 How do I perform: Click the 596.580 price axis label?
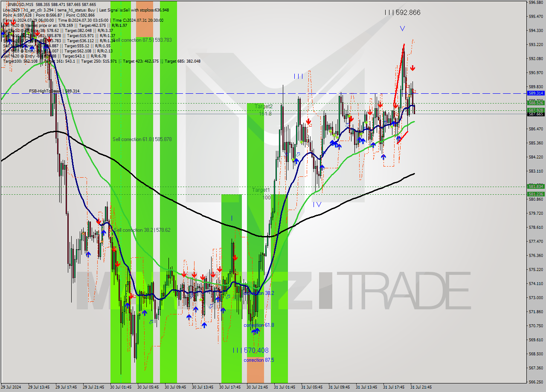(536, 3)
